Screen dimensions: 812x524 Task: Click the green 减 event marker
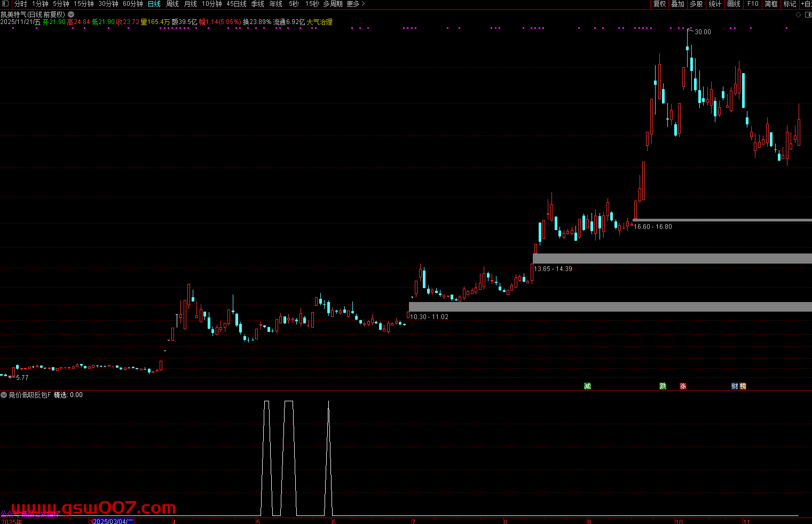click(587, 386)
